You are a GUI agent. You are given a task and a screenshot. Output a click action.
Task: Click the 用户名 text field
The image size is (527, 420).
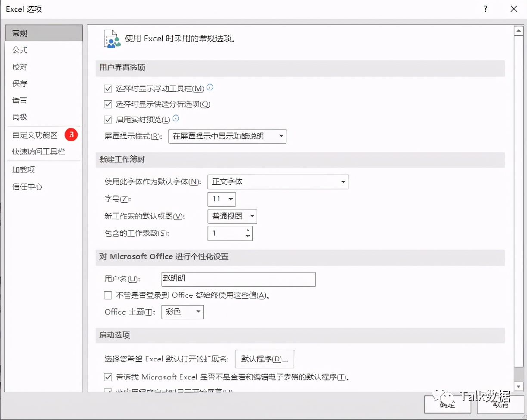[238, 279]
